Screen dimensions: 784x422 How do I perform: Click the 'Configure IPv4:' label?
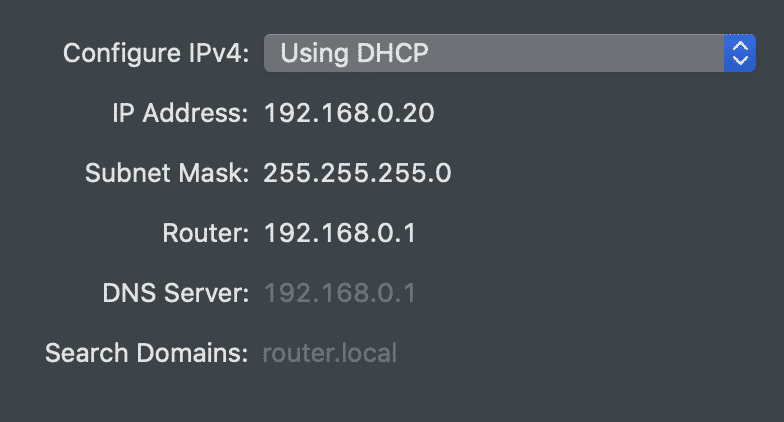[156, 53]
